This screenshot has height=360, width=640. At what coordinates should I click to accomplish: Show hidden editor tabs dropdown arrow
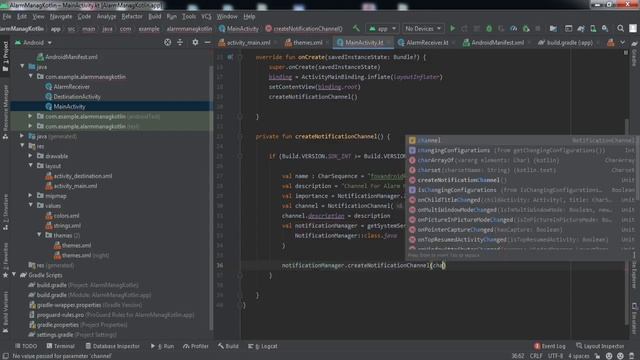pos(622,42)
